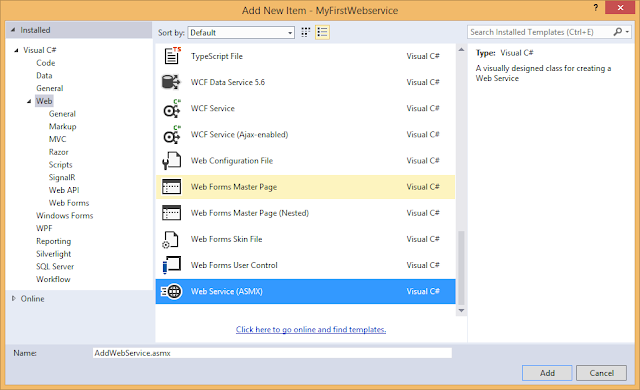Collapse the Installed section
Viewport: 640px width, 390px height.
coord(13,30)
